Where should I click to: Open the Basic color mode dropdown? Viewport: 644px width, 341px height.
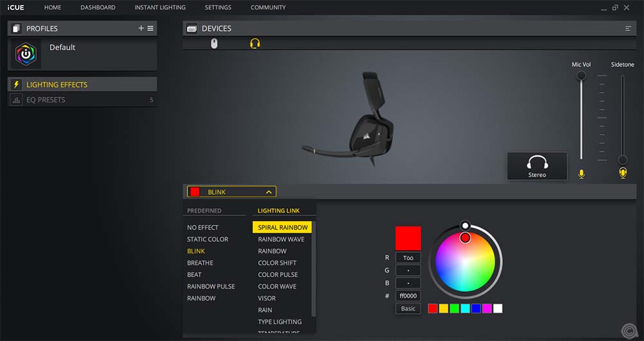(x=408, y=309)
